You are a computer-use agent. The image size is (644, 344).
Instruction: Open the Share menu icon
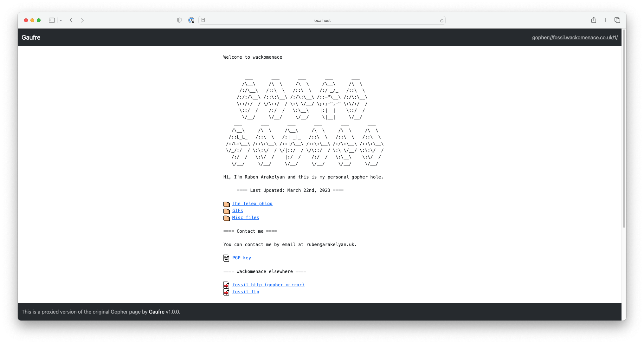[594, 20]
